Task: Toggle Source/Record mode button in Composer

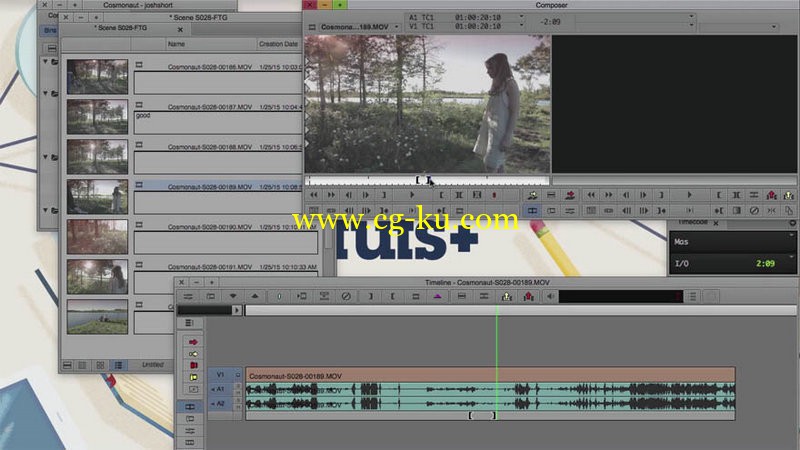Action: pos(533,210)
